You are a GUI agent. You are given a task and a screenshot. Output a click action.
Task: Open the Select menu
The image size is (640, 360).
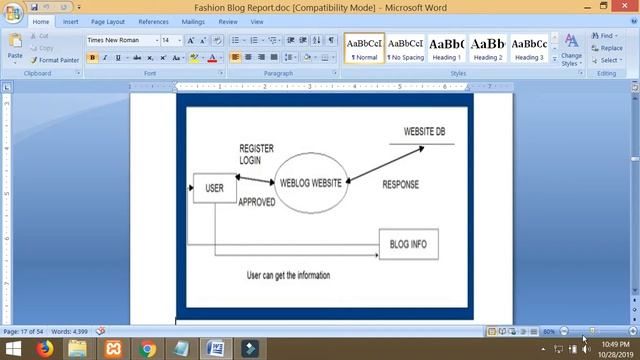pos(607,60)
